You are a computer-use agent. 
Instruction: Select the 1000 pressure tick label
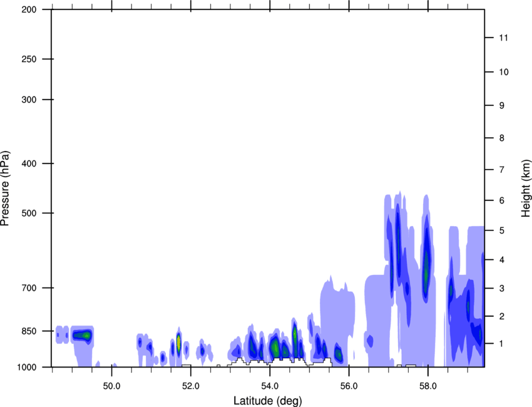[26, 367]
